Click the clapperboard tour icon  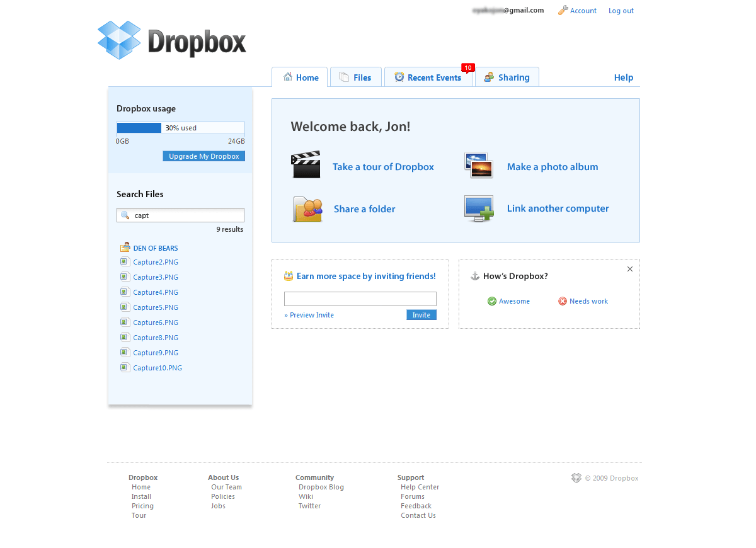click(x=306, y=164)
